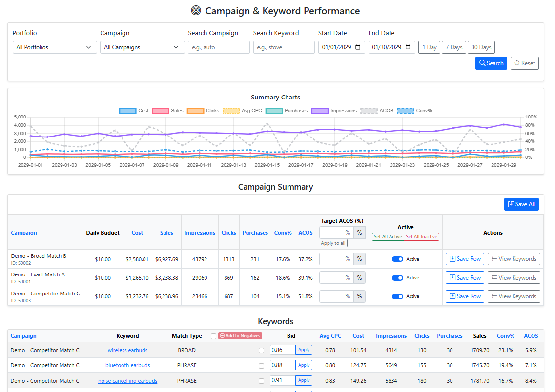Image resolution: width=555 pixels, height=392 pixels.
Task: Click Add to Negatives button
Action: (240, 336)
